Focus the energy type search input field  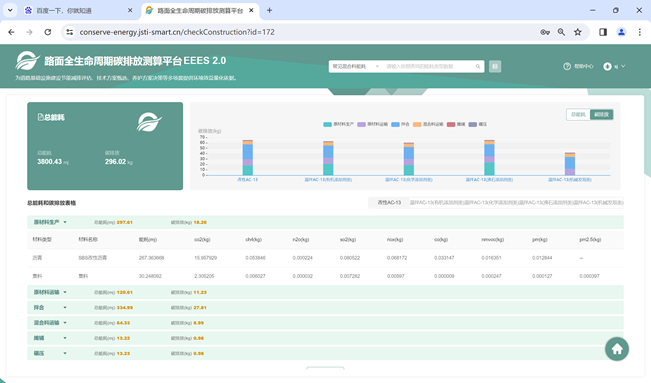tap(430, 66)
